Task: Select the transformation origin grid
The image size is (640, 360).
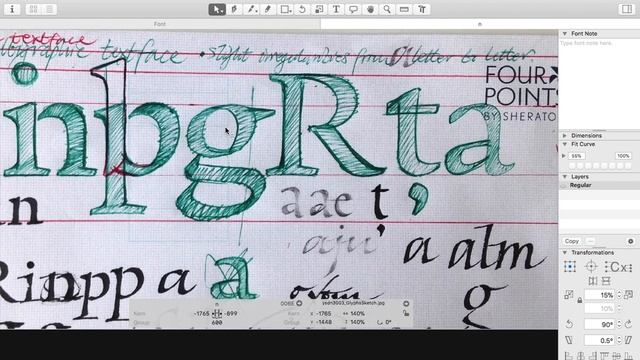Action: [569, 267]
